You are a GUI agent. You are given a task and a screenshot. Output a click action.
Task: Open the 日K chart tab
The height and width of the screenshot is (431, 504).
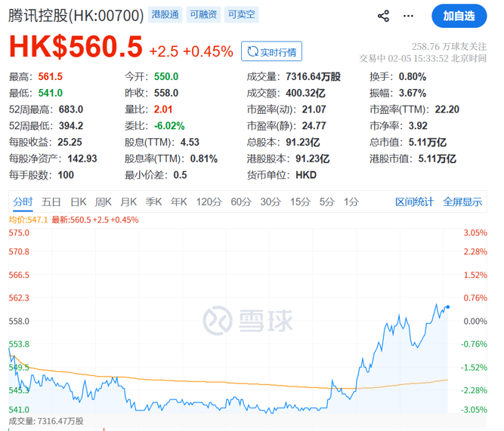(77, 202)
